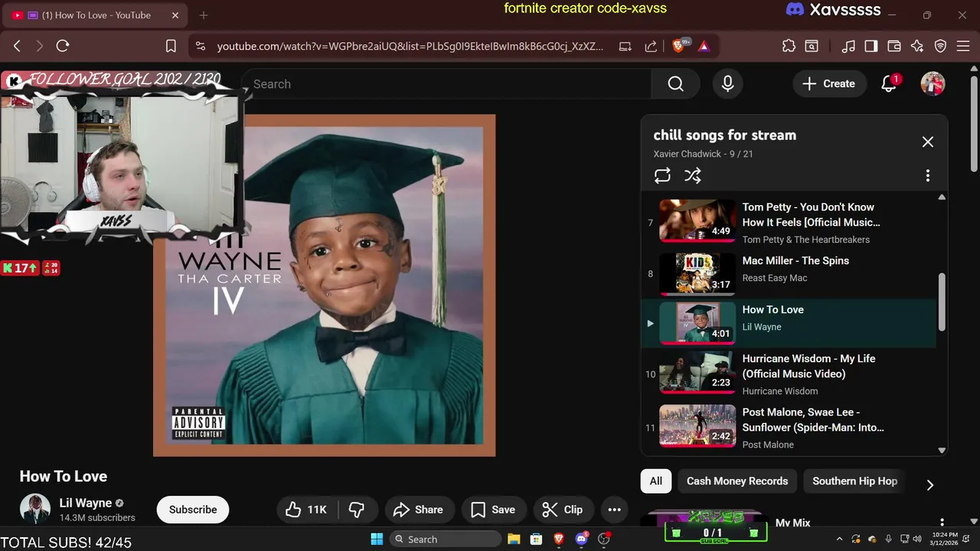980x551 pixels.
Task: Bookmark this page using the bookmark icon
Action: pyautogui.click(x=171, y=46)
